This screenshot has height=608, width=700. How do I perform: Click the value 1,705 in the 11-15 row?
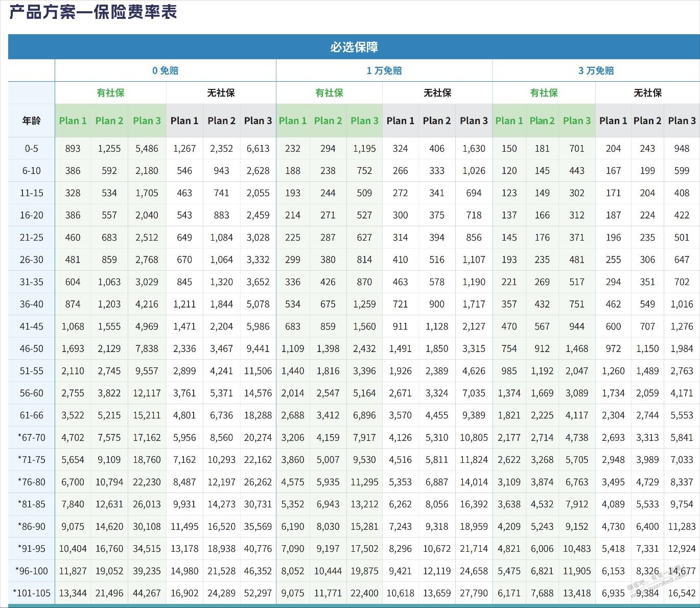[x=147, y=193]
